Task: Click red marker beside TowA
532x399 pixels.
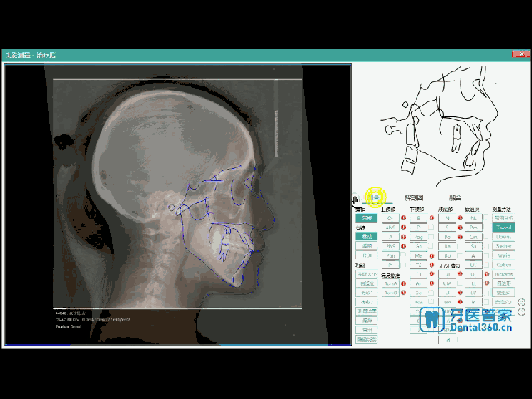Action: 404,283
